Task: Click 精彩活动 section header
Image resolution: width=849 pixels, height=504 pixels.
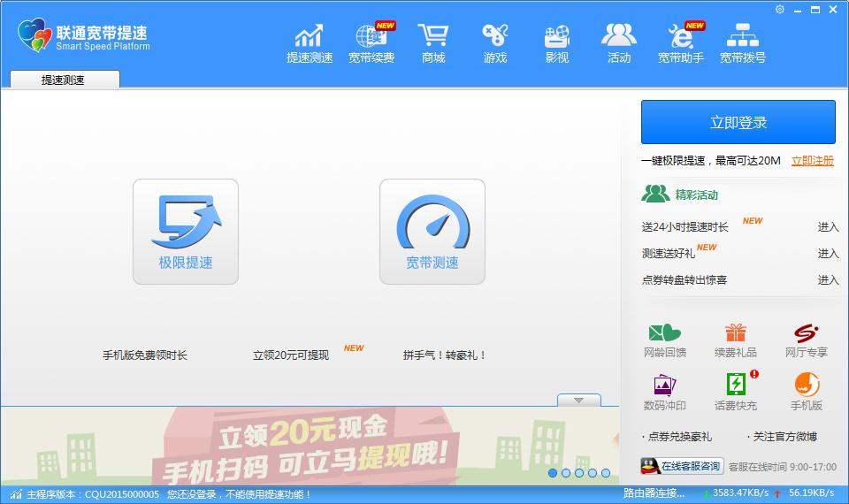Action: click(x=696, y=195)
